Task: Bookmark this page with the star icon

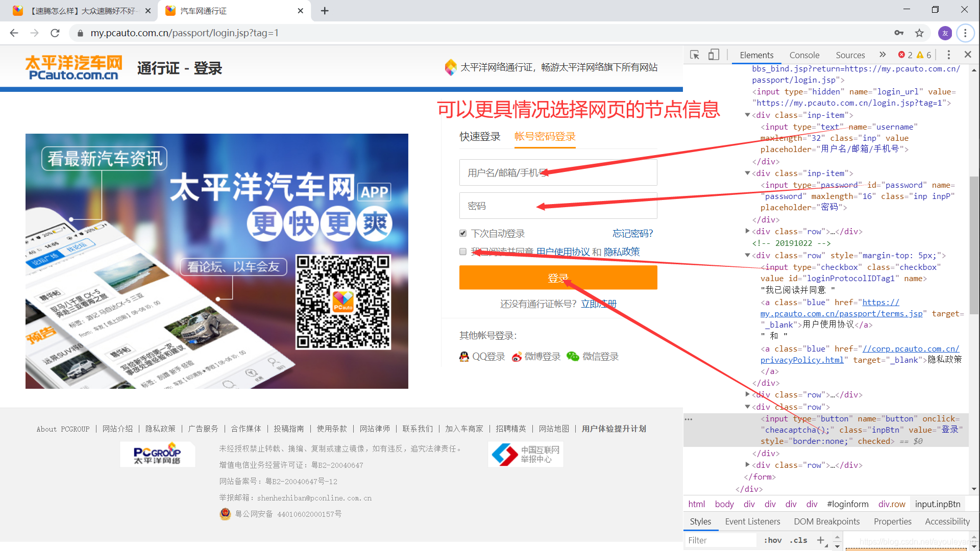Action: coord(919,33)
